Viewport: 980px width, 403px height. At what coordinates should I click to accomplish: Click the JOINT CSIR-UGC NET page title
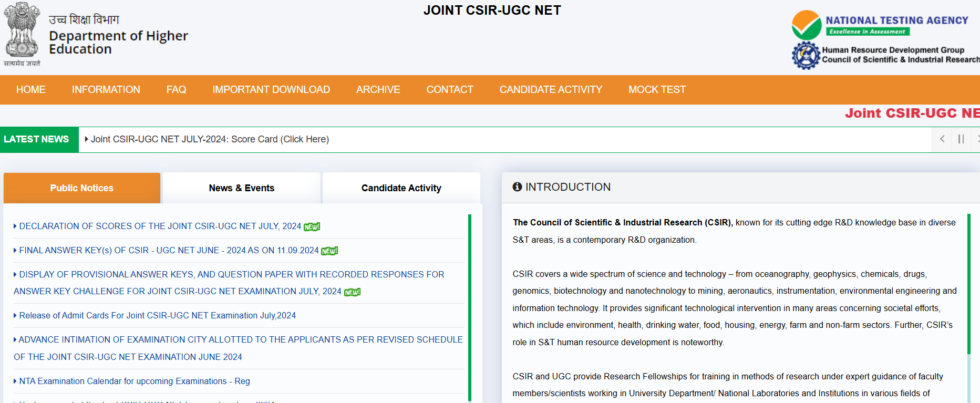click(492, 11)
